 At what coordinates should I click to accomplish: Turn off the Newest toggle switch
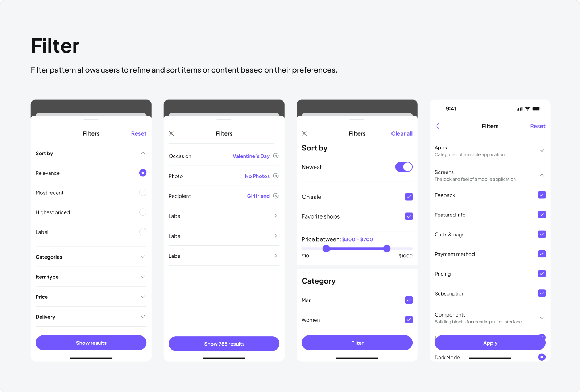(403, 167)
